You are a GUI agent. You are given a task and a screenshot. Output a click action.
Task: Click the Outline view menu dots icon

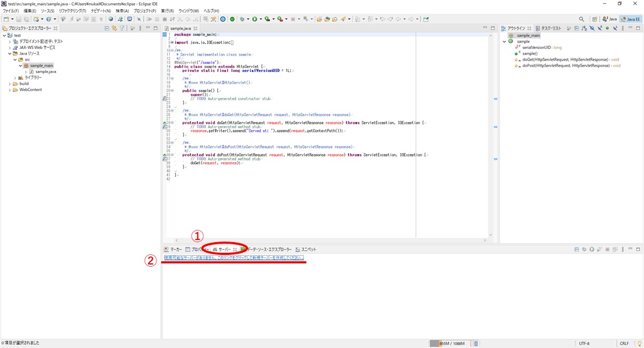click(623, 28)
